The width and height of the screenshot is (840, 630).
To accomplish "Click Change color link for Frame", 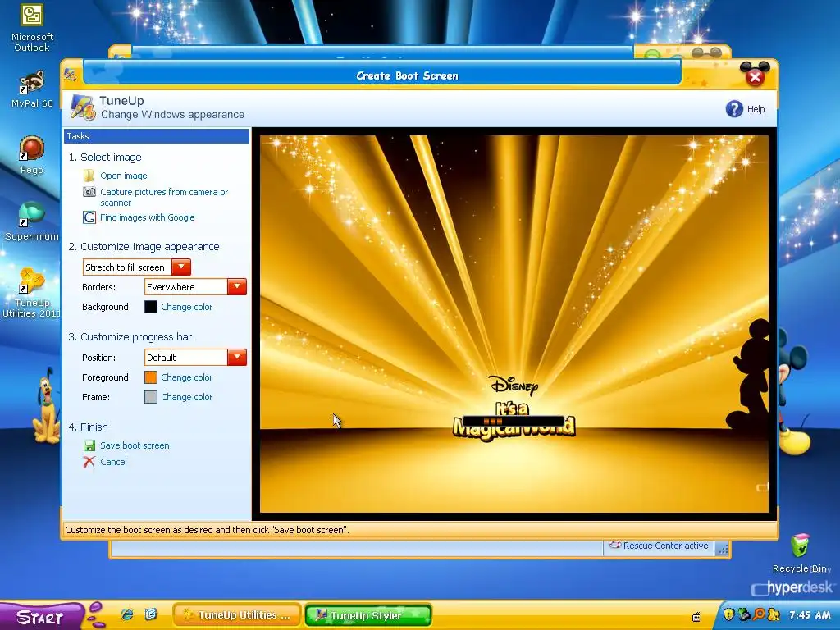I will (x=186, y=397).
